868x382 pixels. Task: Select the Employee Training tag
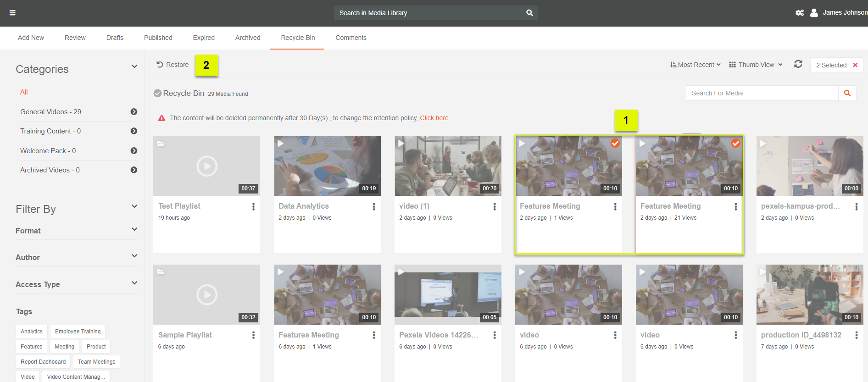(x=78, y=332)
